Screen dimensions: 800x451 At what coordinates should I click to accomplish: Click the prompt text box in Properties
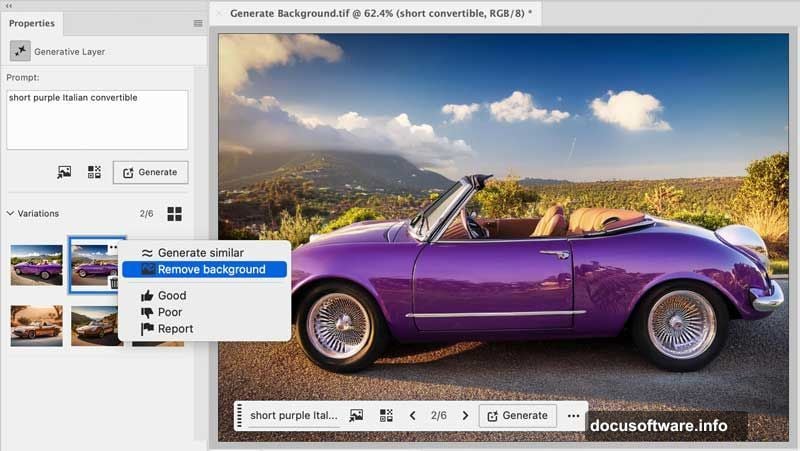97,119
